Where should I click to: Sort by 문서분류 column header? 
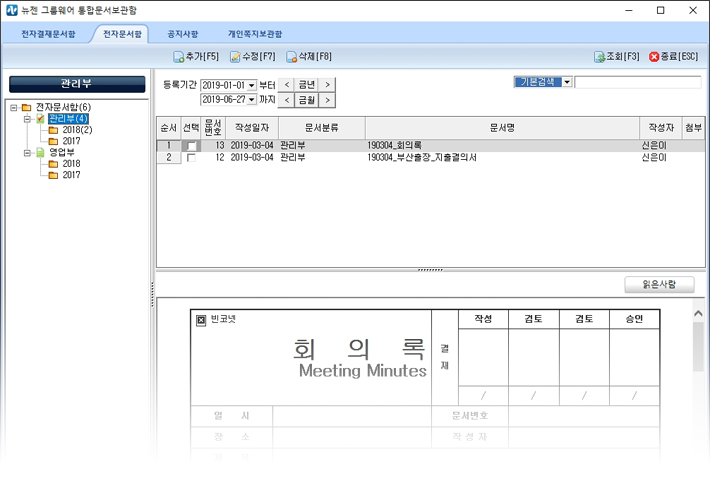[x=321, y=128]
